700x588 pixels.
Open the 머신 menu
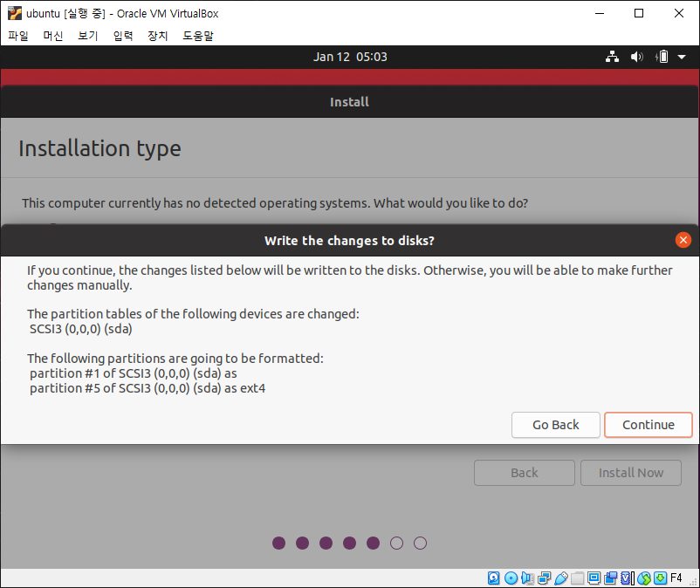pyautogui.click(x=52, y=36)
